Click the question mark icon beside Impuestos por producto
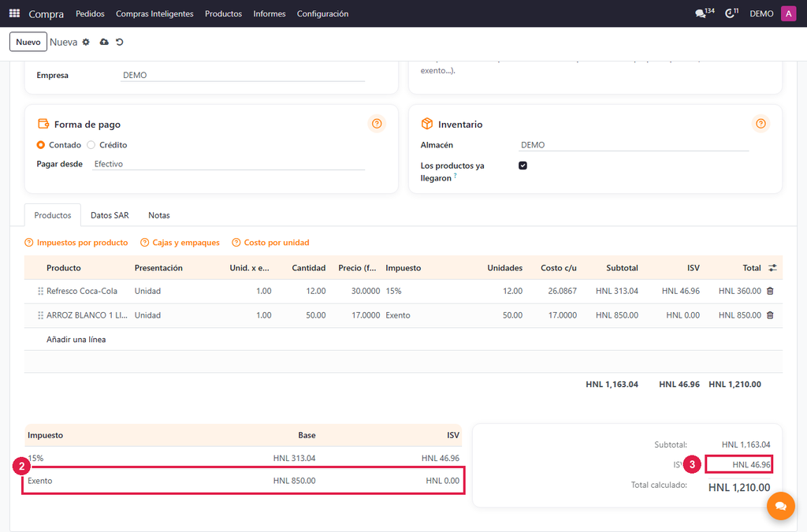The height and width of the screenshot is (532, 807). pos(29,242)
